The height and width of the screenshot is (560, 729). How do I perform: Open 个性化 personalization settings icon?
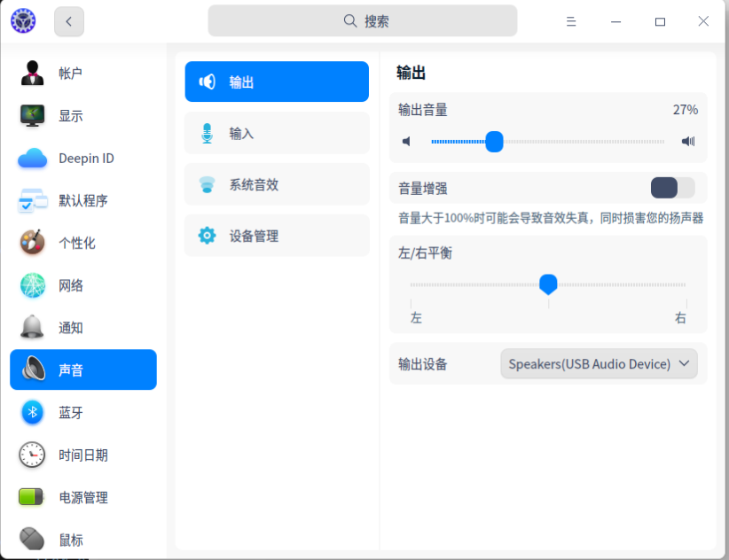click(32, 243)
